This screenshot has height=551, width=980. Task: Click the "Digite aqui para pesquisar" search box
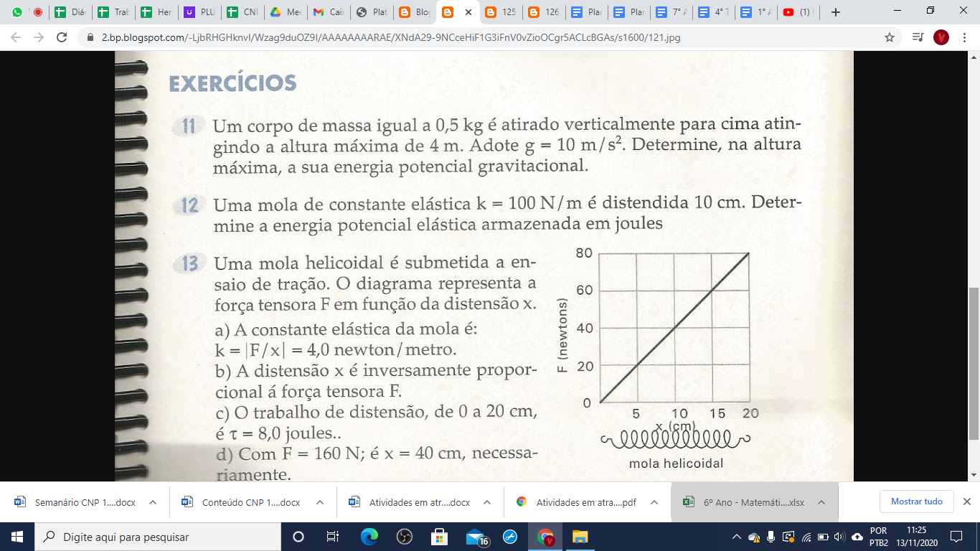(158, 537)
